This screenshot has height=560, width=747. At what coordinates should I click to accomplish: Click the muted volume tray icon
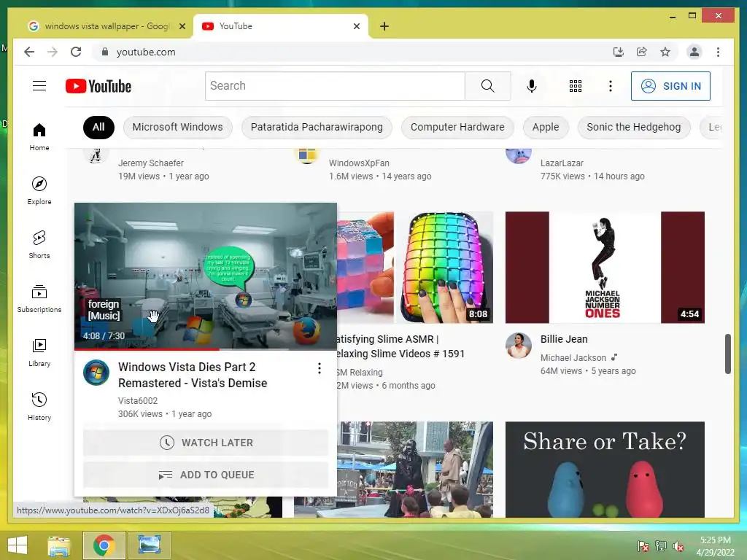[x=678, y=546]
